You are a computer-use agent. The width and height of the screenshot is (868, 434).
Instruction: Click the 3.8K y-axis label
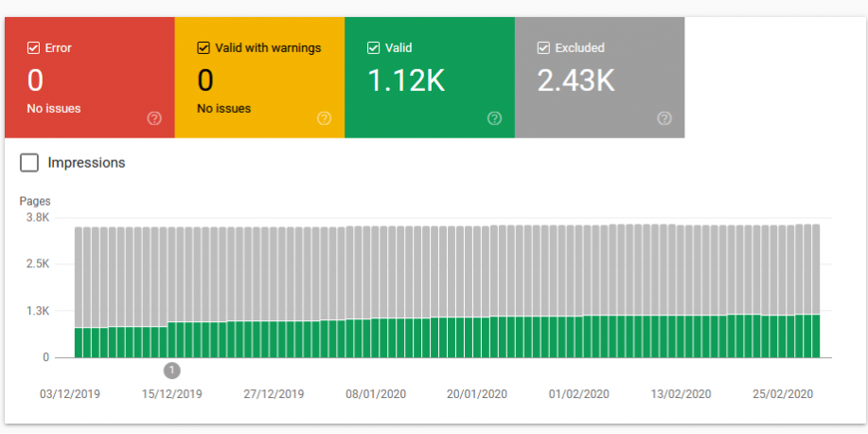[37, 218]
